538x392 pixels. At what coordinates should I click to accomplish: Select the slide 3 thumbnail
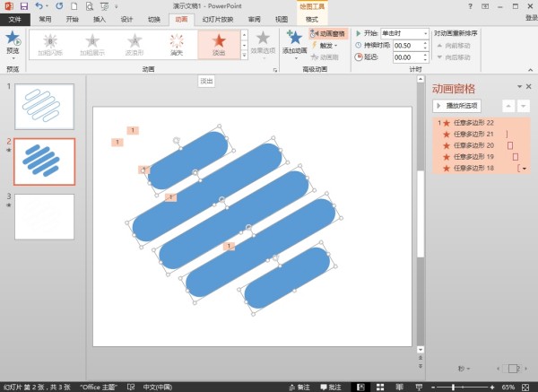45,216
